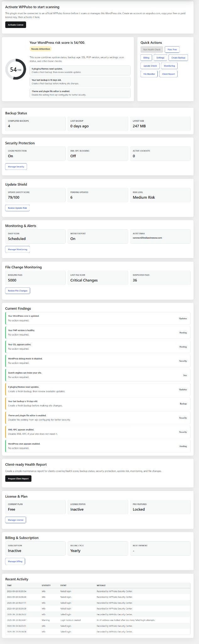Click score card 'Your last backup is 19 days old'

(x=80, y=82)
